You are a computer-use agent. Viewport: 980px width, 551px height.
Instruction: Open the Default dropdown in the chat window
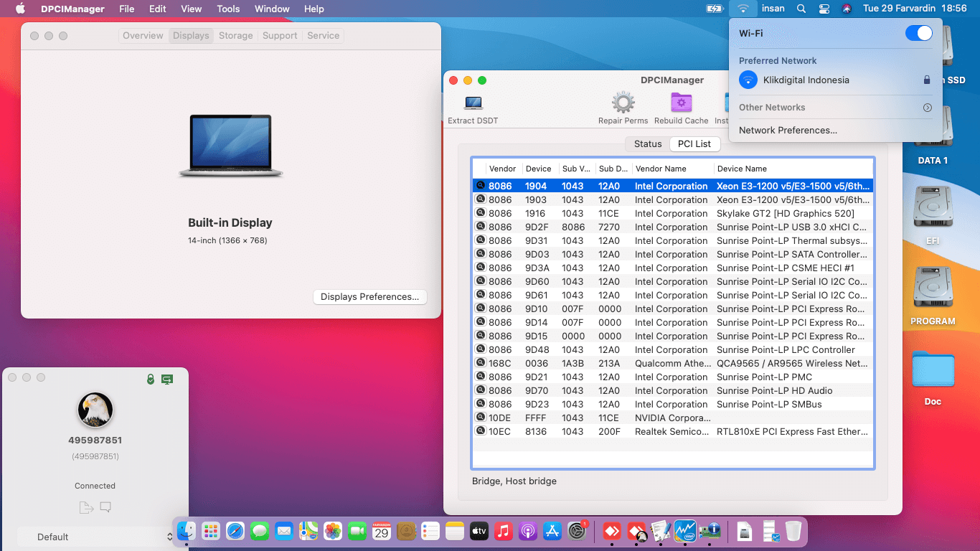(x=95, y=537)
